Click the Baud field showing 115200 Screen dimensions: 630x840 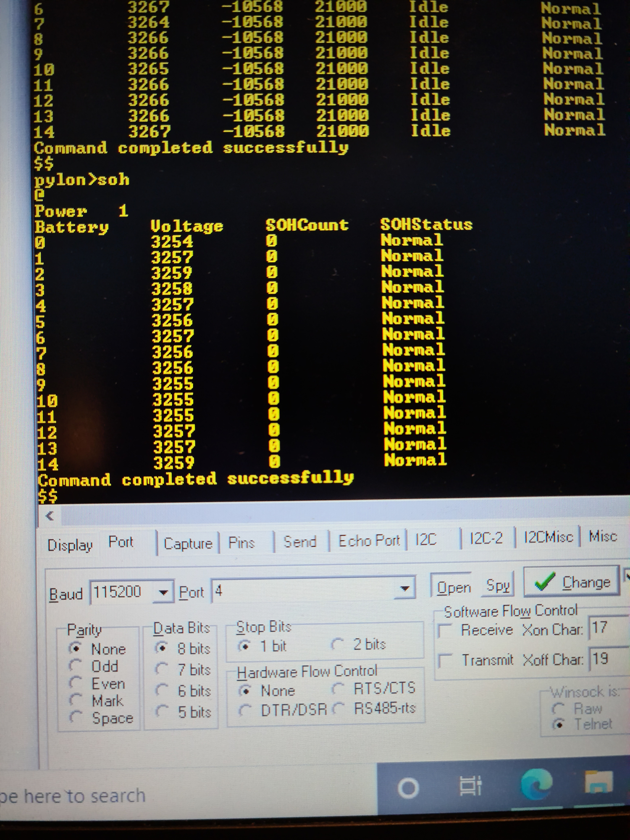[x=123, y=592]
